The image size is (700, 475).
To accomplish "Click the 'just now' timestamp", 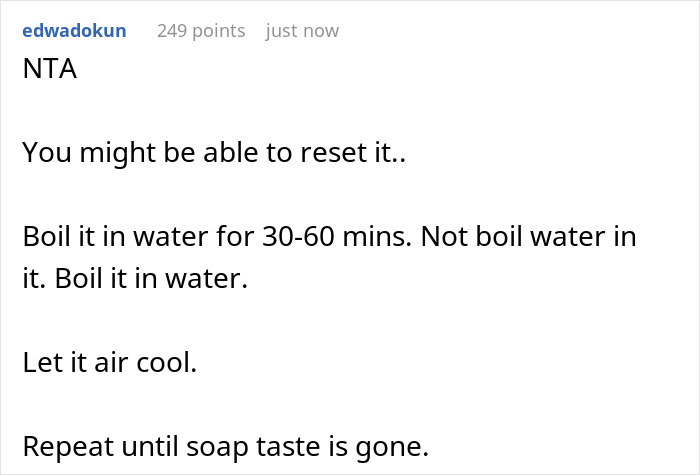I will (x=302, y=31).
